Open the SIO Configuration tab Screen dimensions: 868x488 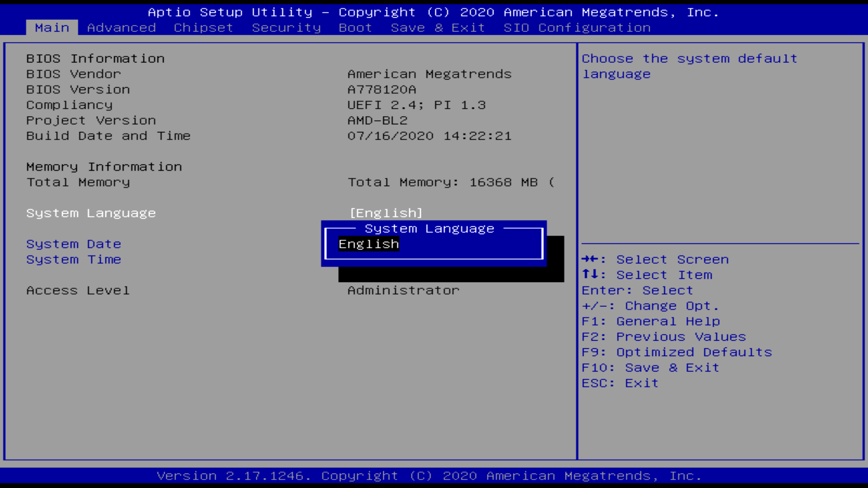pyautogui.click(x=577, y=28)
